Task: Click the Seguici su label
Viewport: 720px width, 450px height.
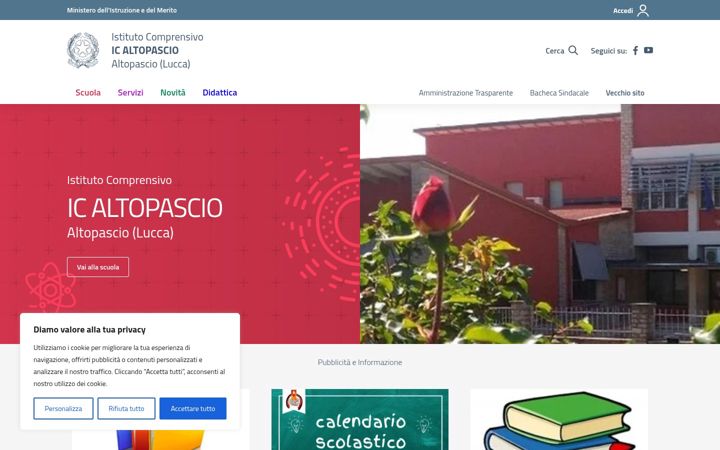Action: pyautogui.click(x=608, y=51)
